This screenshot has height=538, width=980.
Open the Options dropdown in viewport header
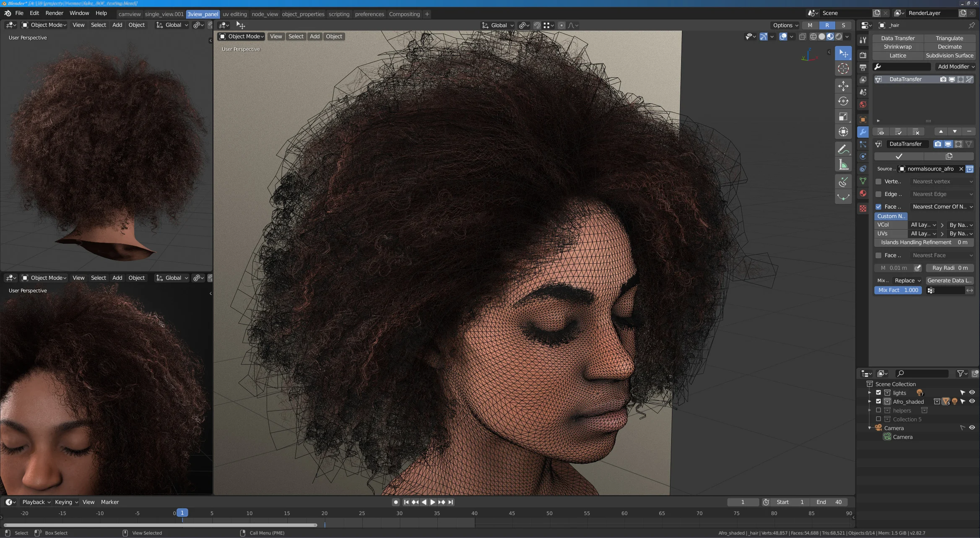click(x=785, y=25)
